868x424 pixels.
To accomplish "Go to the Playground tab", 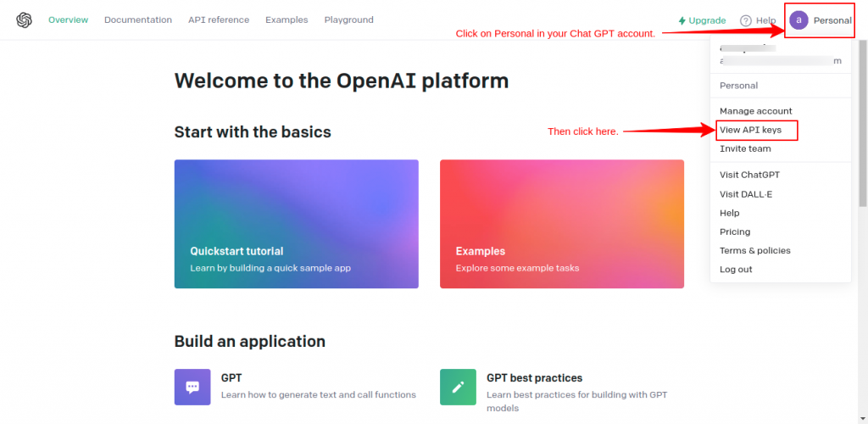I will point(348,20).
